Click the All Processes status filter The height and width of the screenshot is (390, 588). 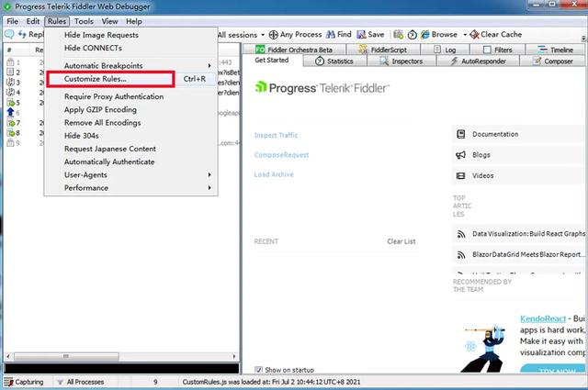coord(80,382)
